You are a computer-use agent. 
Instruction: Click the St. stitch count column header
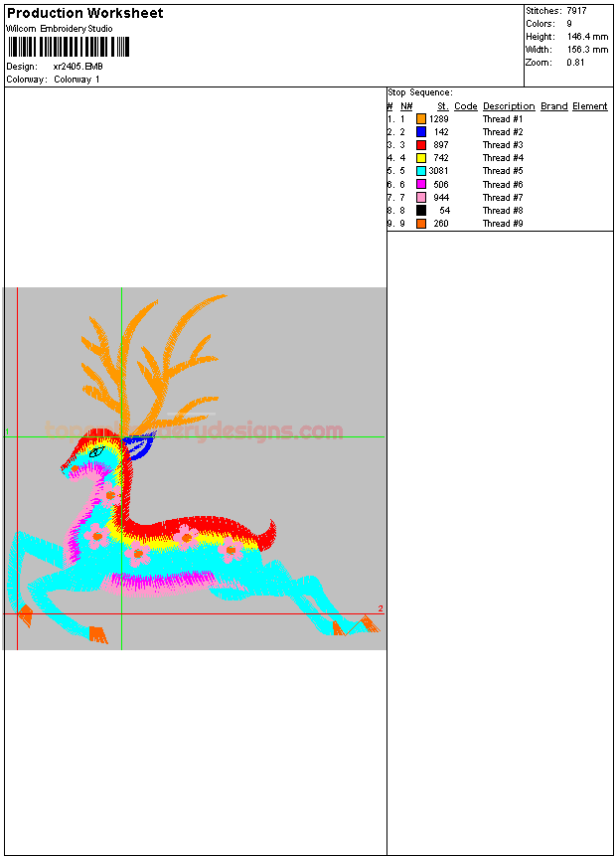tap(442, 106)
